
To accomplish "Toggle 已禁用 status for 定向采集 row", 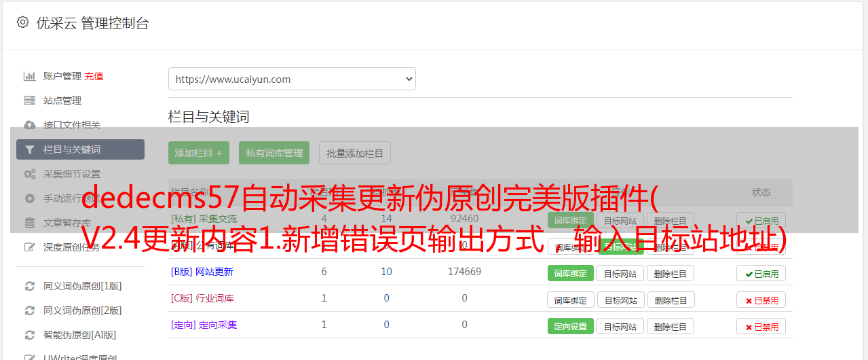I will 761,326.
